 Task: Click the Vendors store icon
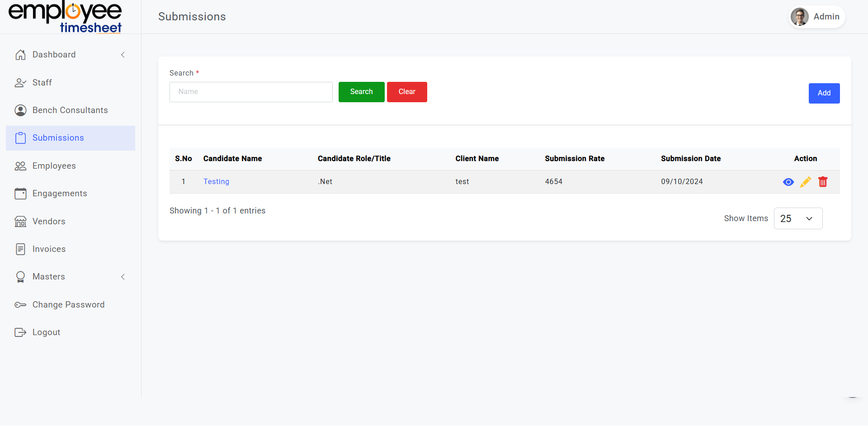[20, 222]
